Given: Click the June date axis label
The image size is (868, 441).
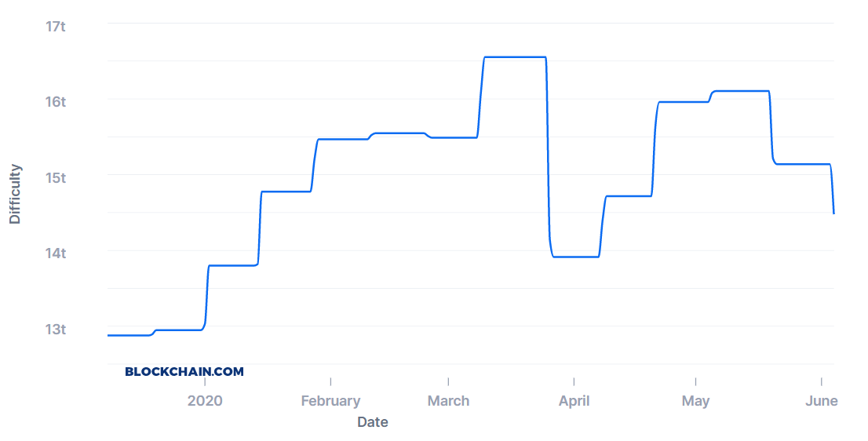Looking at the screenshot, I should click(x=822, y=401).
